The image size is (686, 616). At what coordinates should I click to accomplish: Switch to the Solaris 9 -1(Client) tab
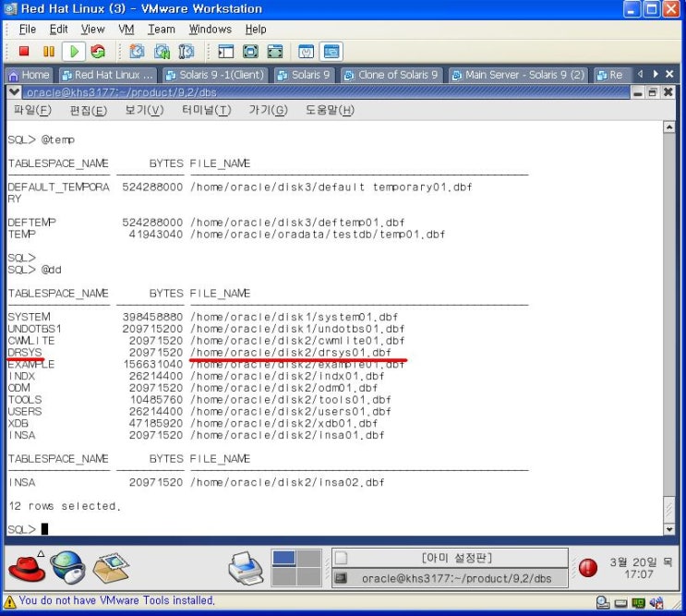click(x=215, y=75)
